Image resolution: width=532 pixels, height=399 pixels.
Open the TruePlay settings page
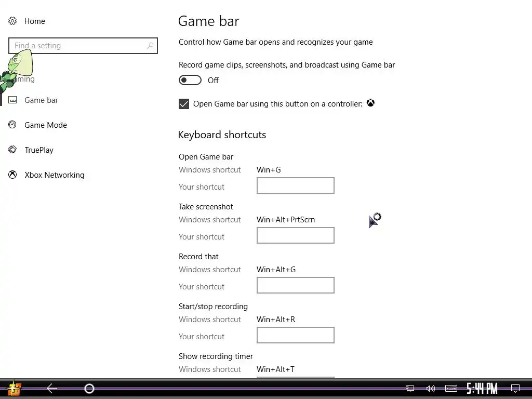(39, 150)
